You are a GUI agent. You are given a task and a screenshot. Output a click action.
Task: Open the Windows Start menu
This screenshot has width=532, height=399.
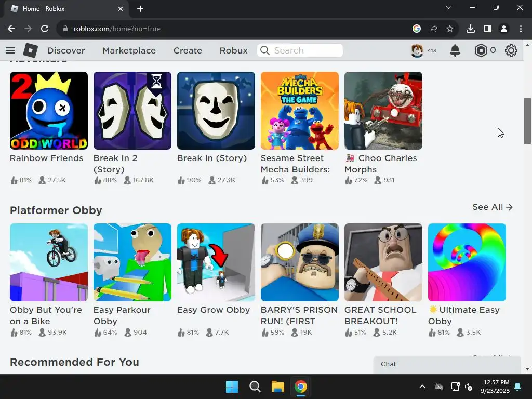pos(232,387)
